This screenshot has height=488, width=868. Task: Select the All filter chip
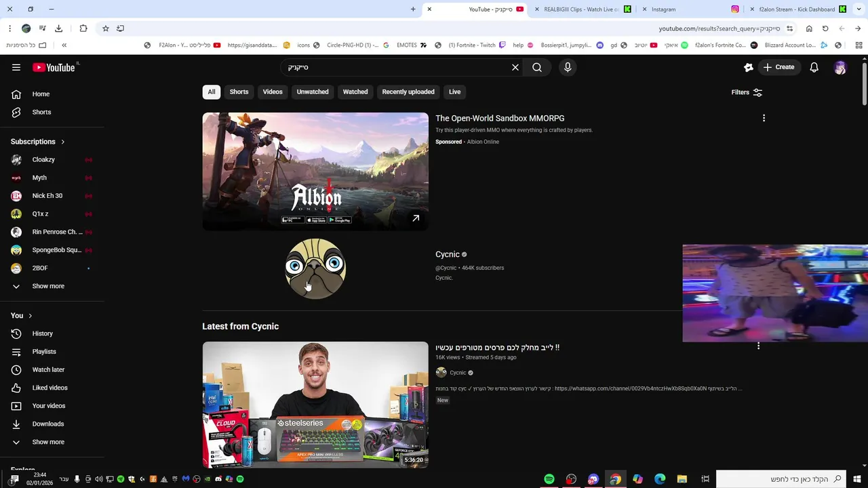click(x=212, y=91)
